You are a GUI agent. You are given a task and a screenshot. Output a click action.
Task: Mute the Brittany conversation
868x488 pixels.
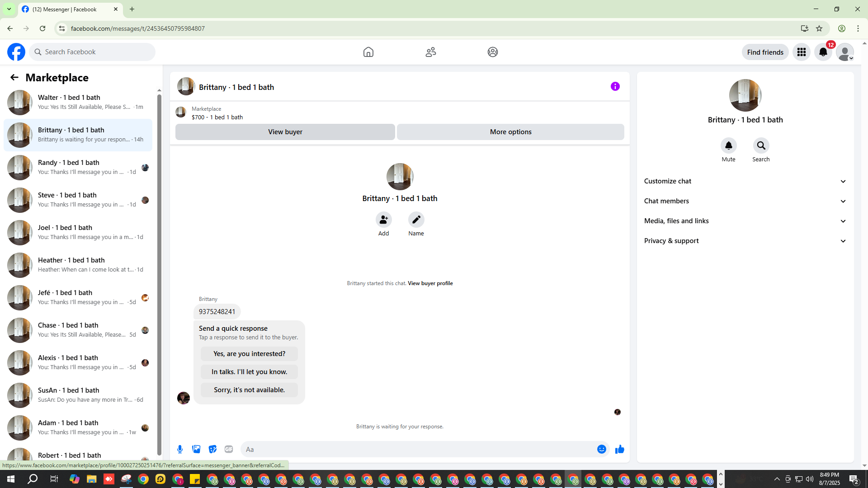click(729, 145)
